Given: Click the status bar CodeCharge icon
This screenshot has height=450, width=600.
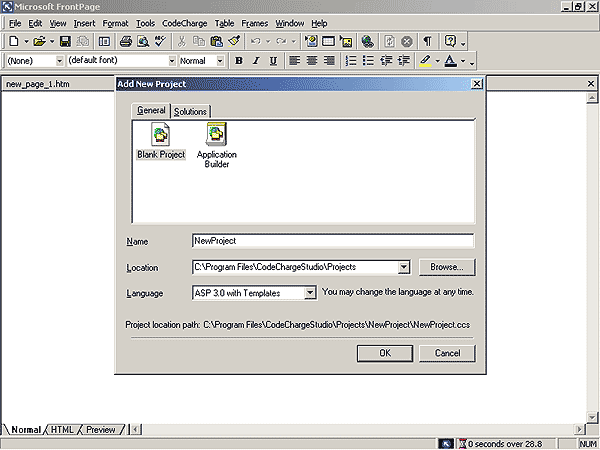Looking at the screenshot, I should pos(446,444).
